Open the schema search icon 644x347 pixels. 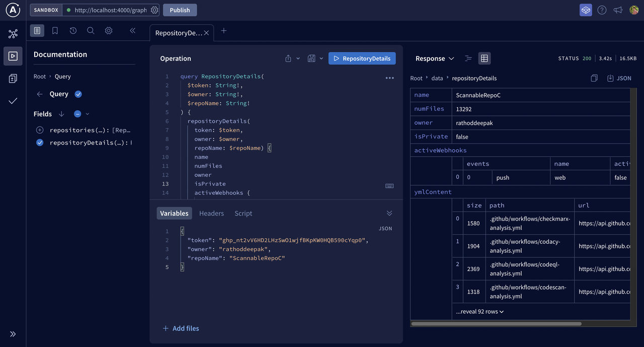(x=91, y=31)
